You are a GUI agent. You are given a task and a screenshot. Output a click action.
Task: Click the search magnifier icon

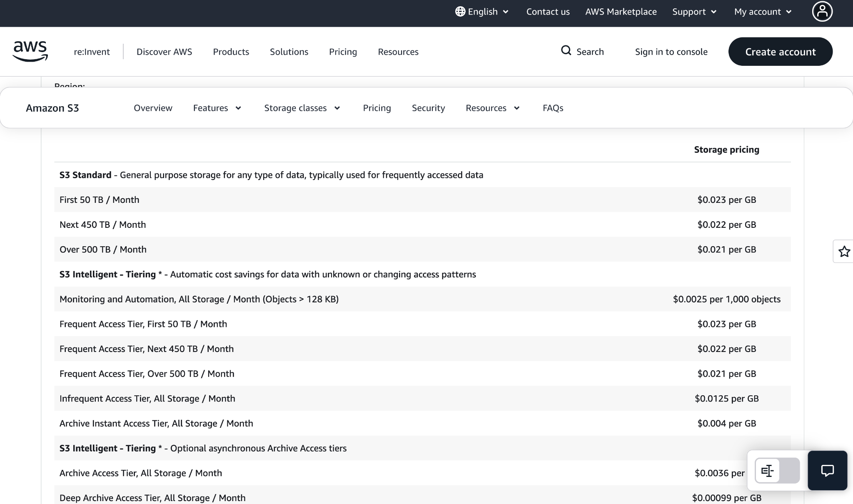tap(566, 51)
